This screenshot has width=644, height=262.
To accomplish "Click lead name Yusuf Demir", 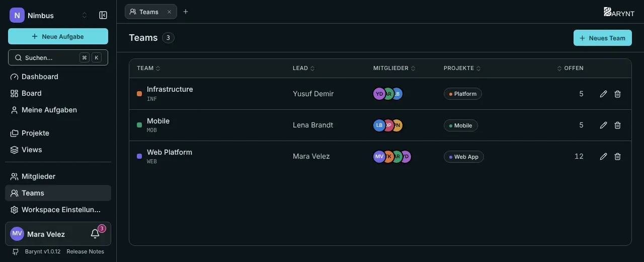I will tap(313, 94).
